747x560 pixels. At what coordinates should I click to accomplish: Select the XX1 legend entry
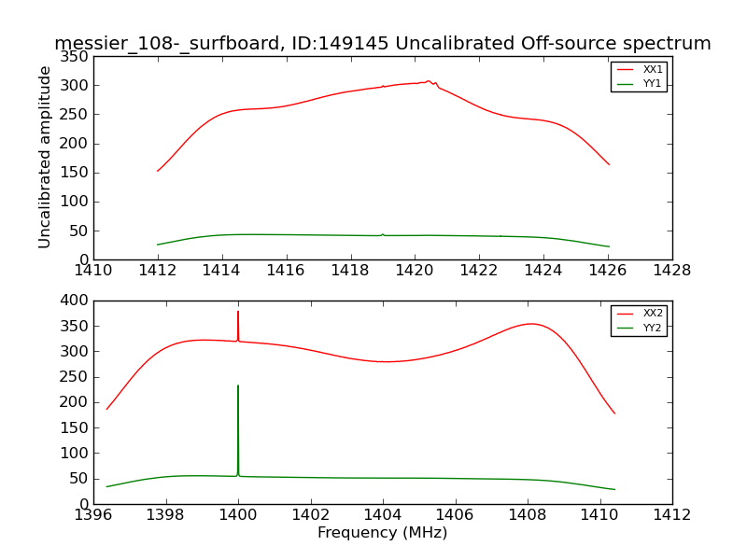point(640,69)
